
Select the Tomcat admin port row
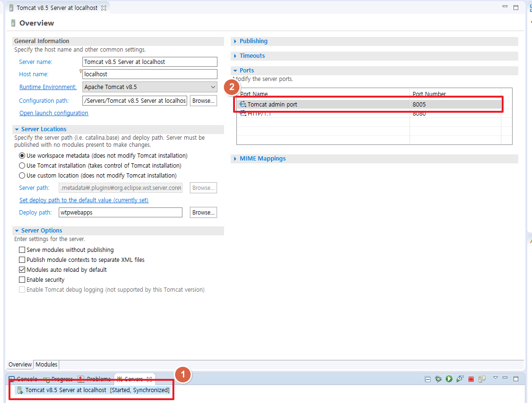click(369, 104)
